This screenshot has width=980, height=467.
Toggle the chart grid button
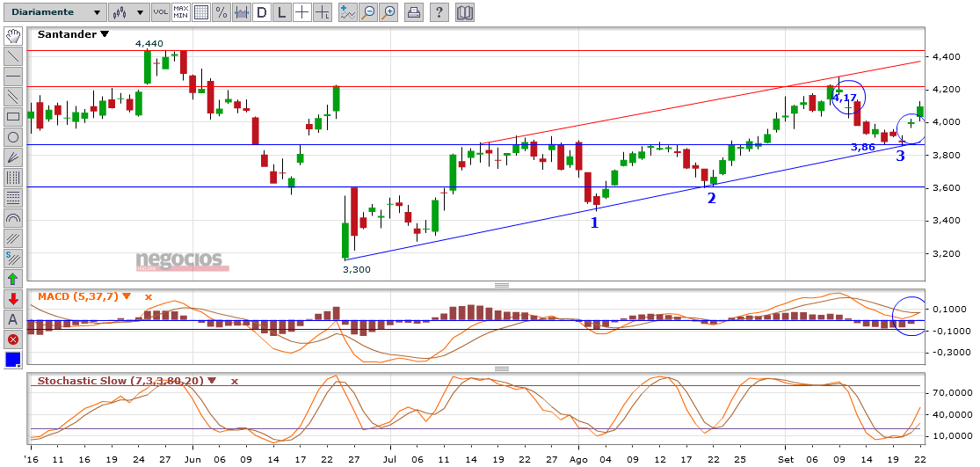(x=201, y=12)
